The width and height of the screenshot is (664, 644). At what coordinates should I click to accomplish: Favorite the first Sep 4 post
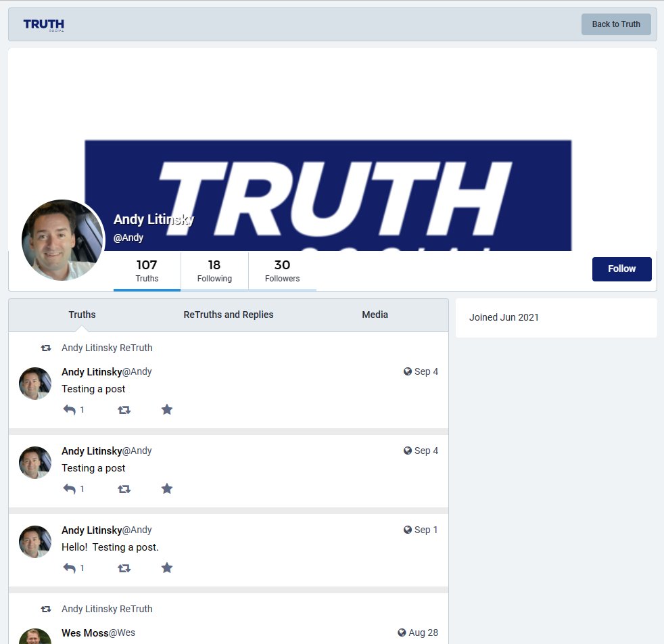coord(167,410)
